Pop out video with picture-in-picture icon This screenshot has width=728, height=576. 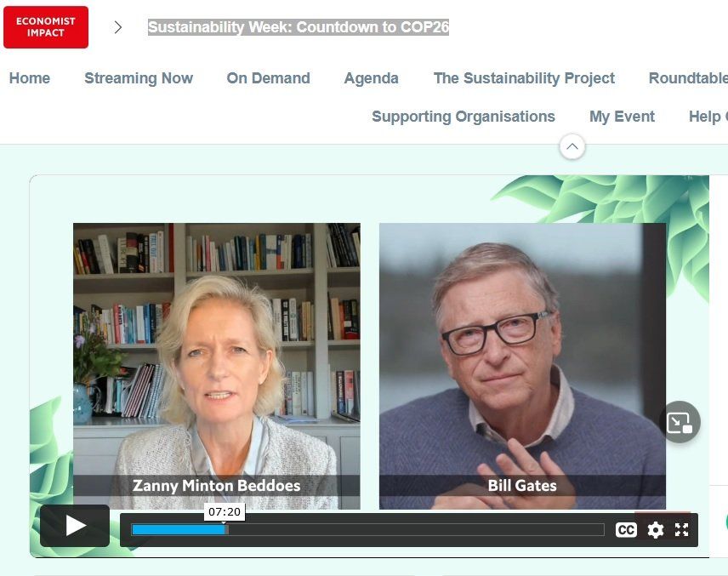(x=680, y=422)
